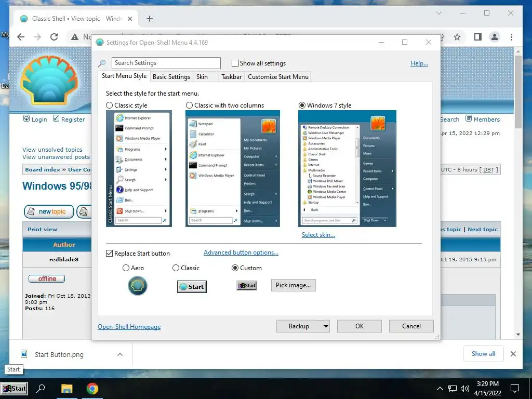The image size is (532, 399).
Task: Click the Aero shell start button image
Action: [x=137, y=286]
